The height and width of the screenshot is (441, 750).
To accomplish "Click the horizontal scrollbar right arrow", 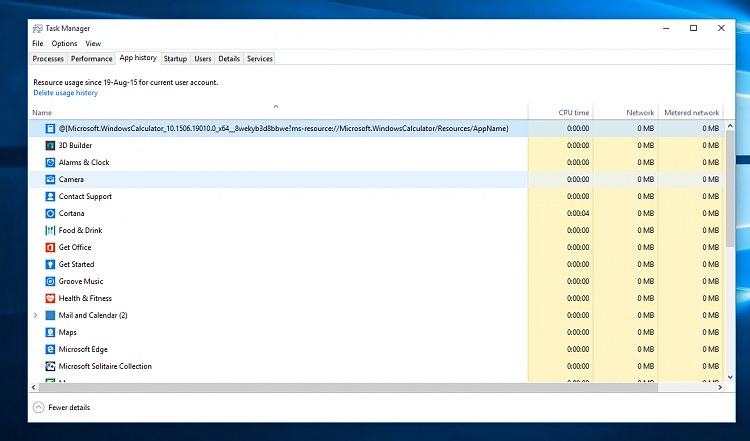I will click(x=720, y=387).
